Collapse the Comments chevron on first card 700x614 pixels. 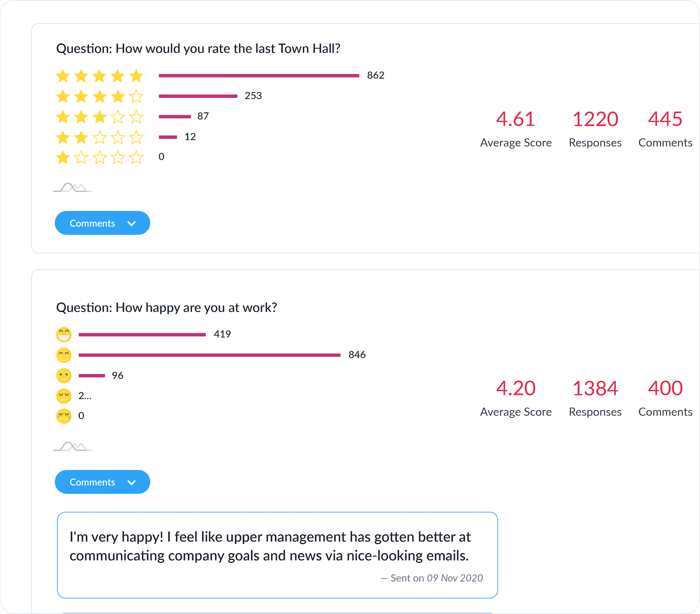pos(131,223)
